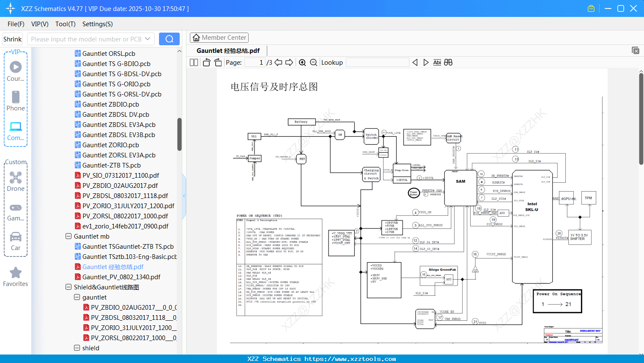Rotate page counterclockwise icon

(206, 62)
